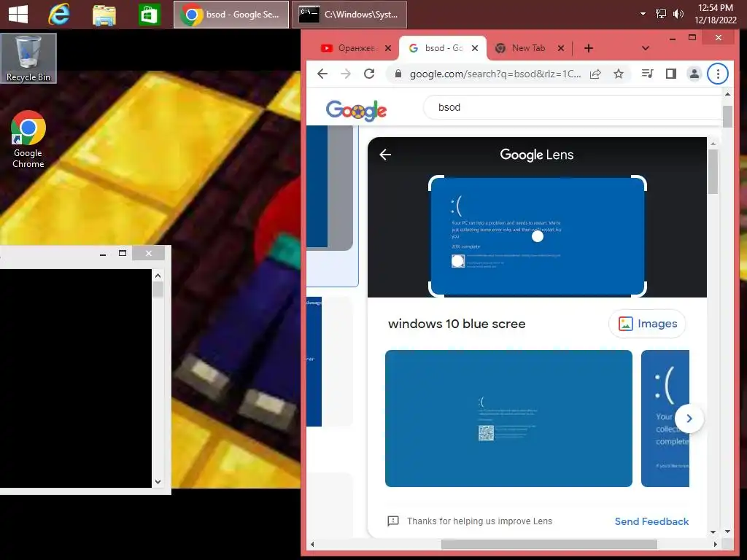
Task: Select the Recycle Bin desktop icon
Action: [28, 58]
